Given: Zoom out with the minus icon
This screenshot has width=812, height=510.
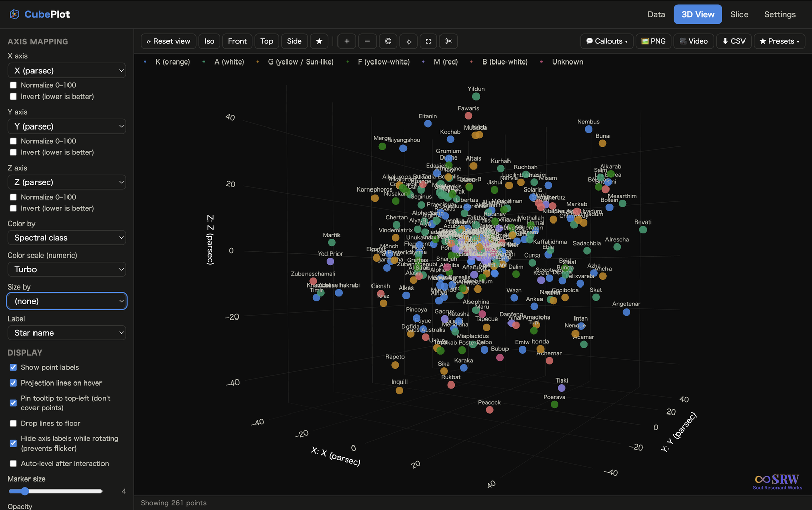Looking at the screenshot, I should pos(367,41).
